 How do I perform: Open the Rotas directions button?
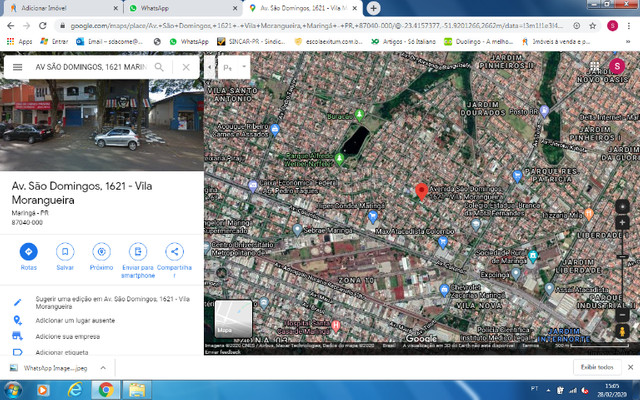(29, 251)
